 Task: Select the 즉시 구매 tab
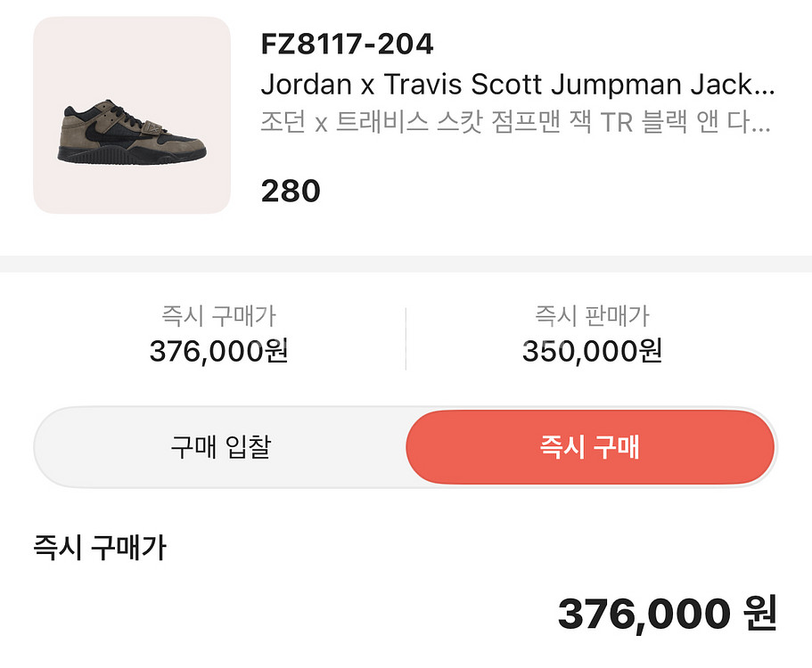(590, 446)
